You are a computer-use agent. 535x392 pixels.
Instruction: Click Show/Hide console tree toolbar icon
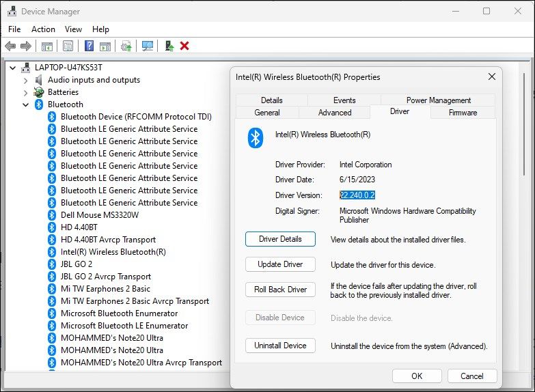pos(47,46)
